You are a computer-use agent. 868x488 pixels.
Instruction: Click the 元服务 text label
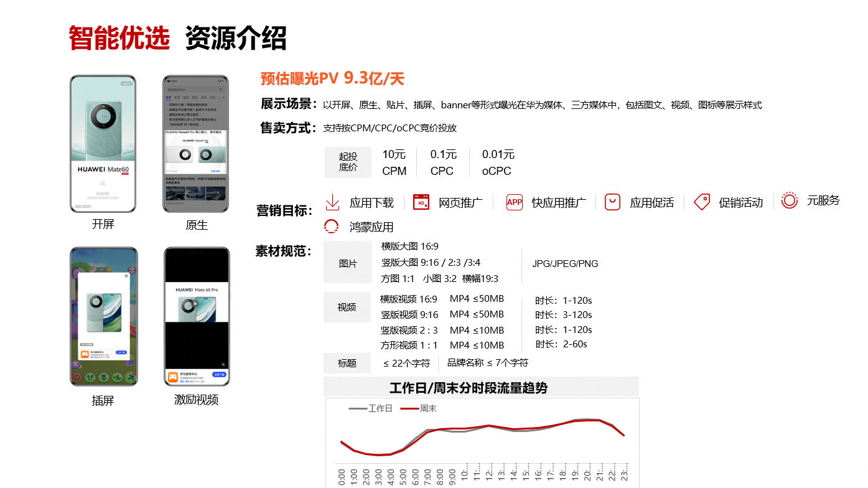(x=823, y=200)
